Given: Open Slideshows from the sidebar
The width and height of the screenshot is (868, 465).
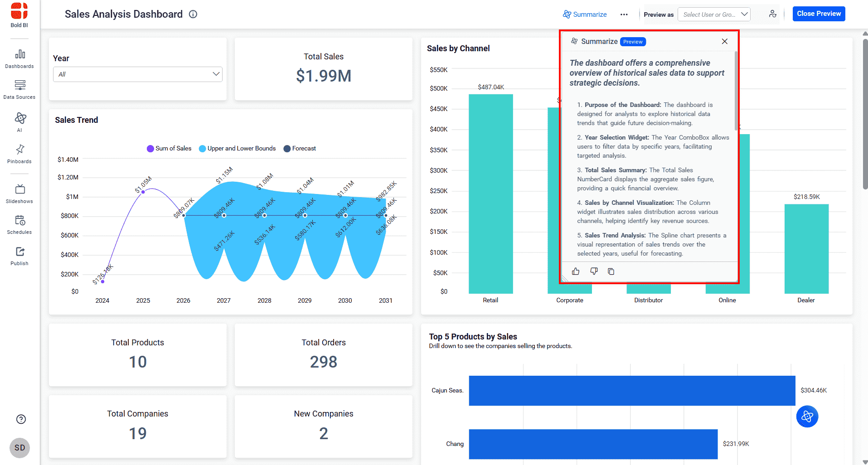Looking at the screenshot, I should (19, 194).
